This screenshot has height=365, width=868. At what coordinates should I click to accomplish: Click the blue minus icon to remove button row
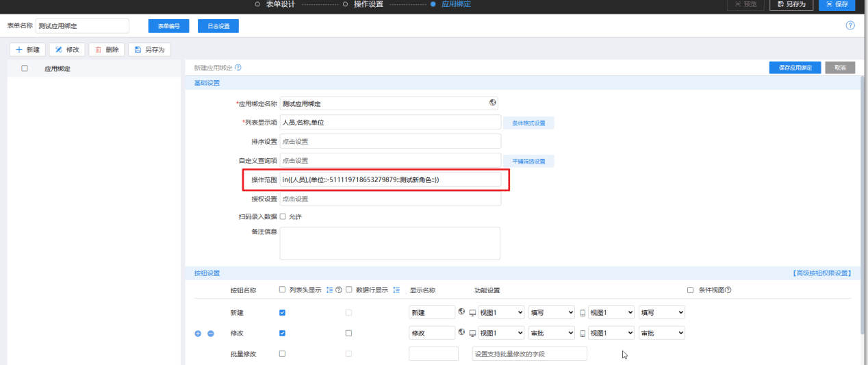(x=210, y=333)
